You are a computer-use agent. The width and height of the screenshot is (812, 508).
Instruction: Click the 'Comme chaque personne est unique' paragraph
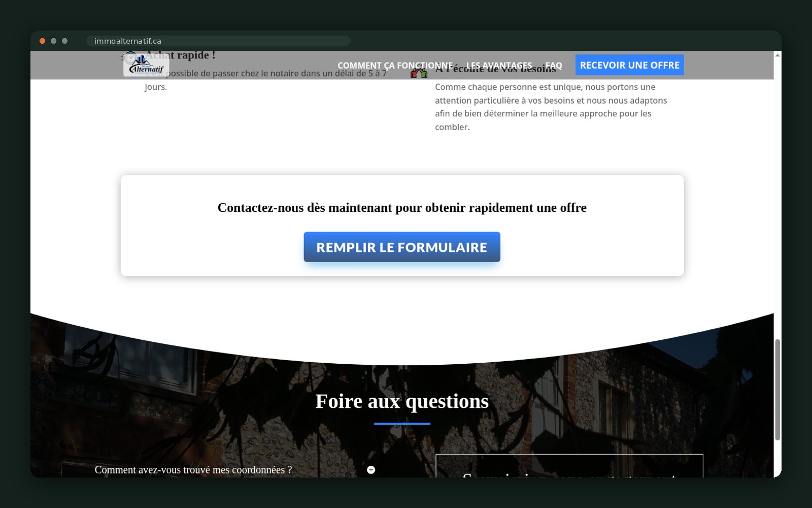coord(551,107)
